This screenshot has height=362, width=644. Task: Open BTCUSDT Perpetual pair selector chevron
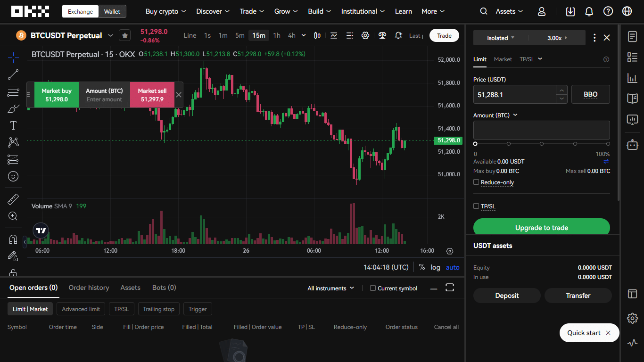click(111, 35)
